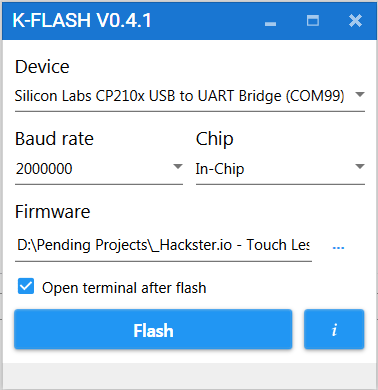The height and width of the screenshot is (390, 378).
Task: Start flashing with the Flash button
Action: 153,329
